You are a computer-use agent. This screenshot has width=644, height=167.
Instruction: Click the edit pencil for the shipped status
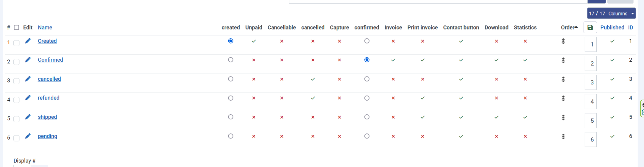[x=28, y=117]
